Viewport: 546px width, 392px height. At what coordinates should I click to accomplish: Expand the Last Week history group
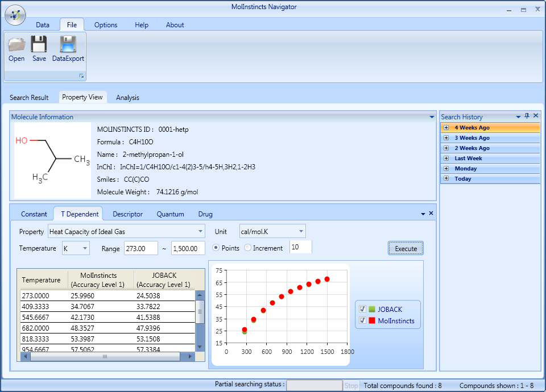point(446,159)
